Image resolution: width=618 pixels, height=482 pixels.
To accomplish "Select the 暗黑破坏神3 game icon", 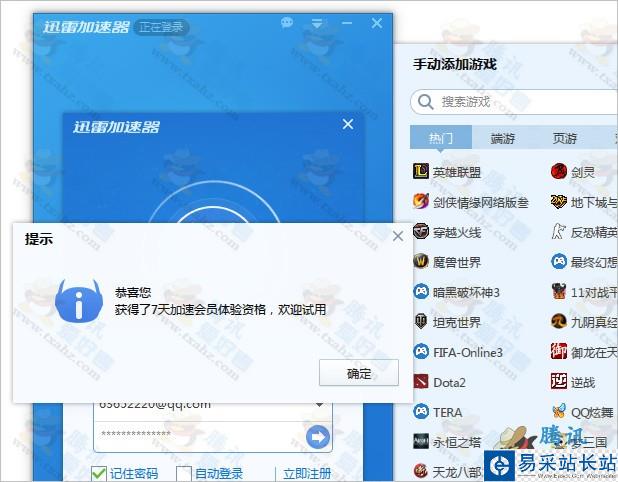I will (x=421, y=291).
